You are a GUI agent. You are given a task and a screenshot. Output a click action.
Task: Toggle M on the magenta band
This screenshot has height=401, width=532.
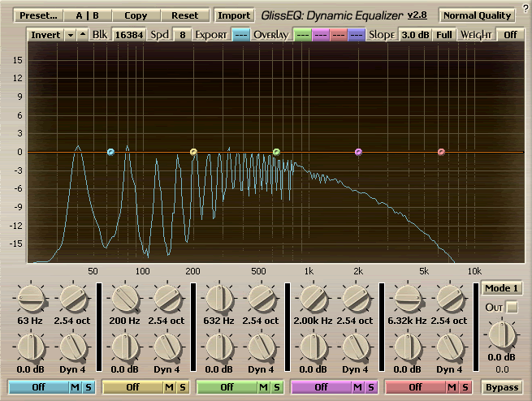click(x=357, y=387)
